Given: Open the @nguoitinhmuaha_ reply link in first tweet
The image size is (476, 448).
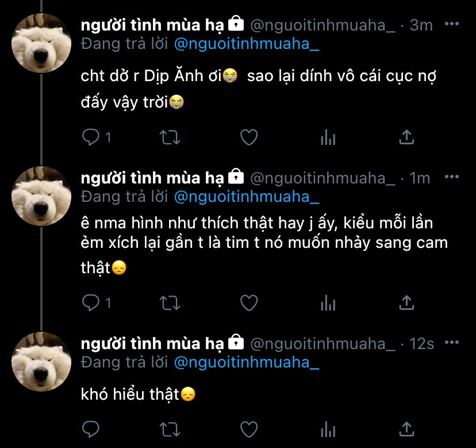Looking at the screenshot, I should coord(246,44).
